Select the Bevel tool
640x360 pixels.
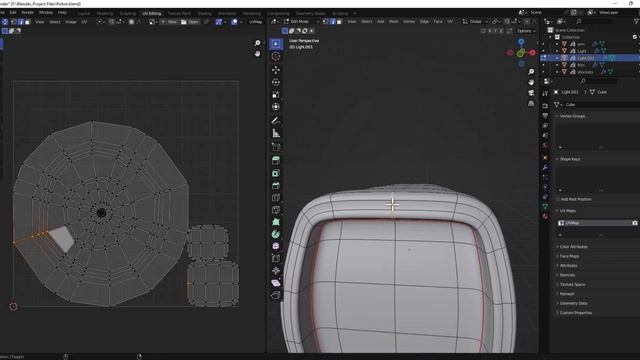tap(276, 185)
